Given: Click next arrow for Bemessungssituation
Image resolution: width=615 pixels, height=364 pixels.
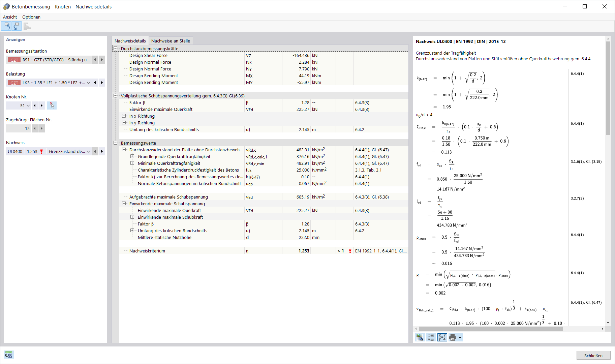Looking at the screenshot, I should tap(102, 60).
